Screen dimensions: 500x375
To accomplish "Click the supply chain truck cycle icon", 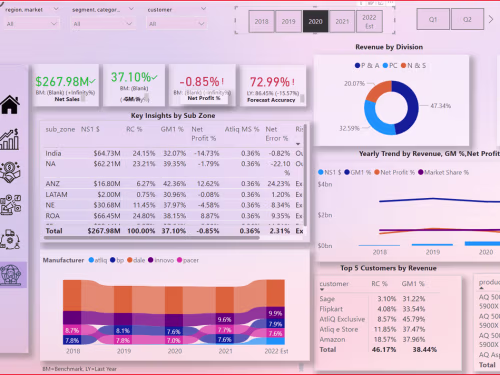I will [x=10, y=240].
